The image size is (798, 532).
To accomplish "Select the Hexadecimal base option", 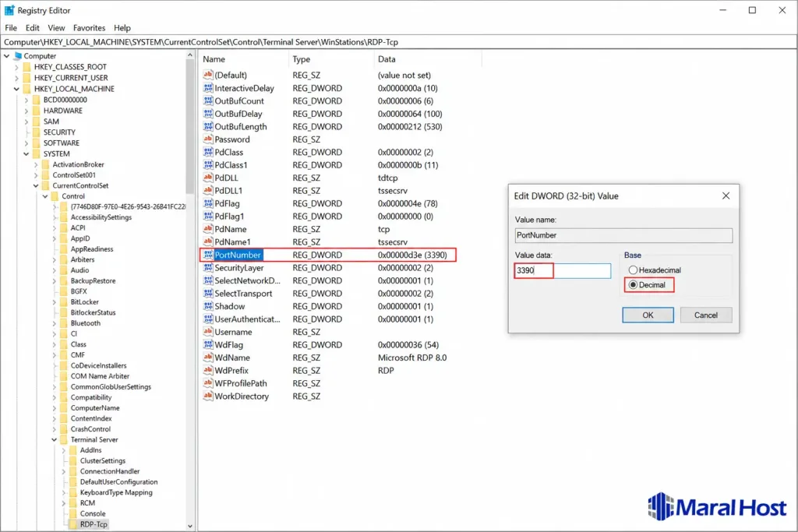I will click(x=633, y=270).
